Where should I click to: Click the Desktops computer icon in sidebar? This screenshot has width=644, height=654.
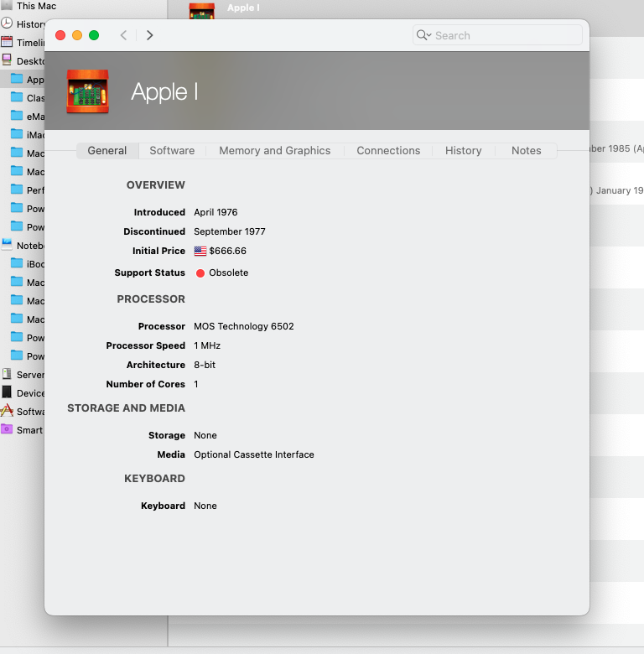tap(7, 60)
